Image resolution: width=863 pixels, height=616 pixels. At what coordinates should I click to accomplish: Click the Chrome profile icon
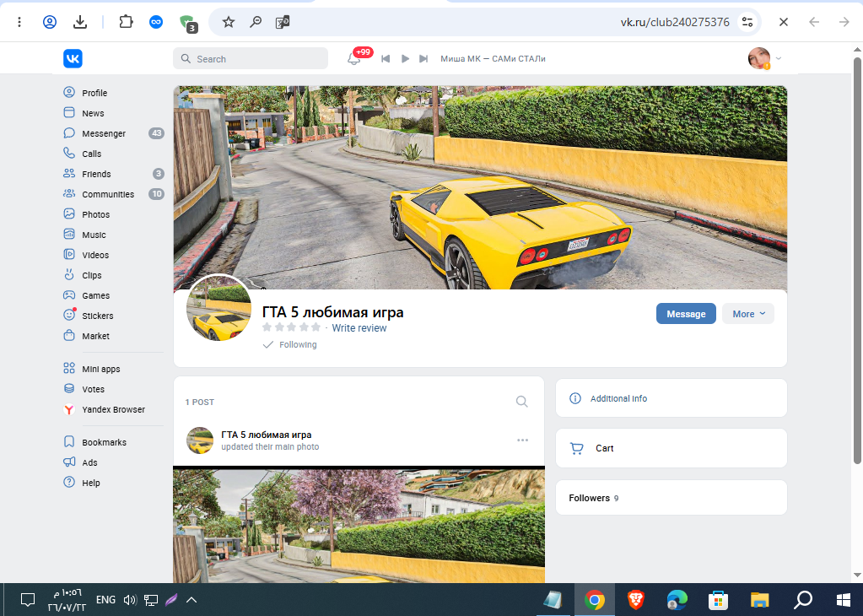[x=50, y=22]
